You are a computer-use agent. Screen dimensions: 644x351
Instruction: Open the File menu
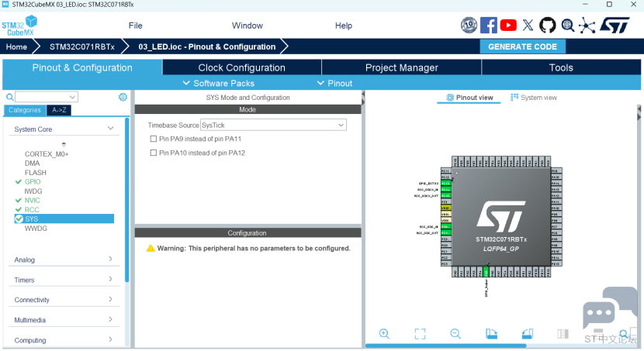click(135, 26)
